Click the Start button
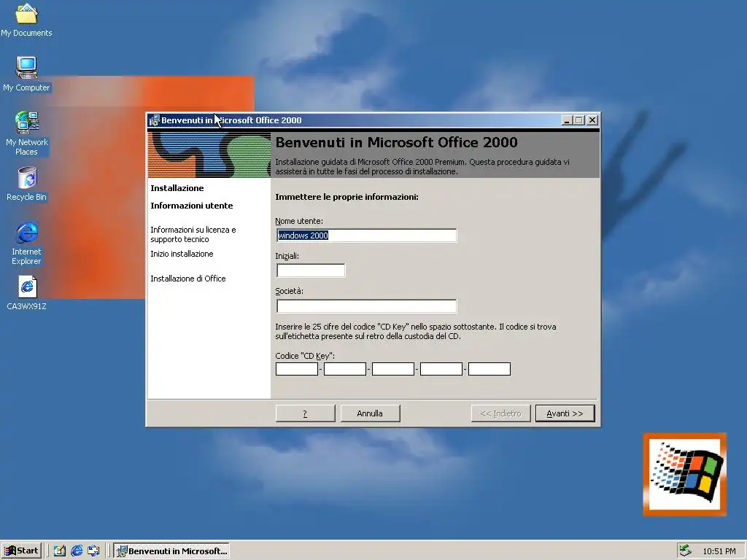The image size is (747, 560). coord(21,551)
